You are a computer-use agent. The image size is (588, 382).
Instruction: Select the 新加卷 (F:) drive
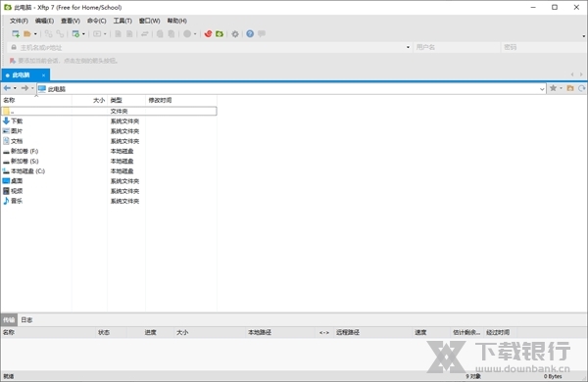pos(24,151)
